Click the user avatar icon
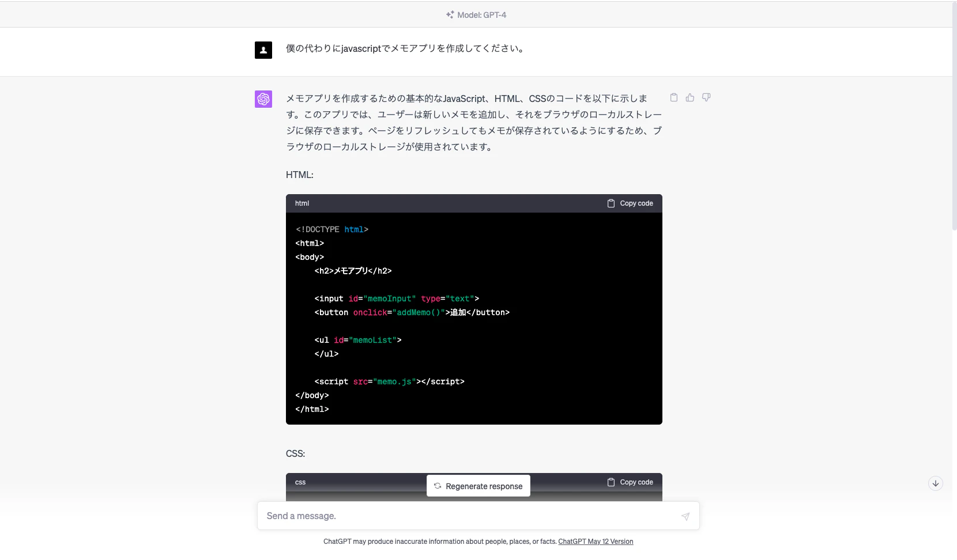This screenshot has height=560, width=957. [x=263, y=50]
